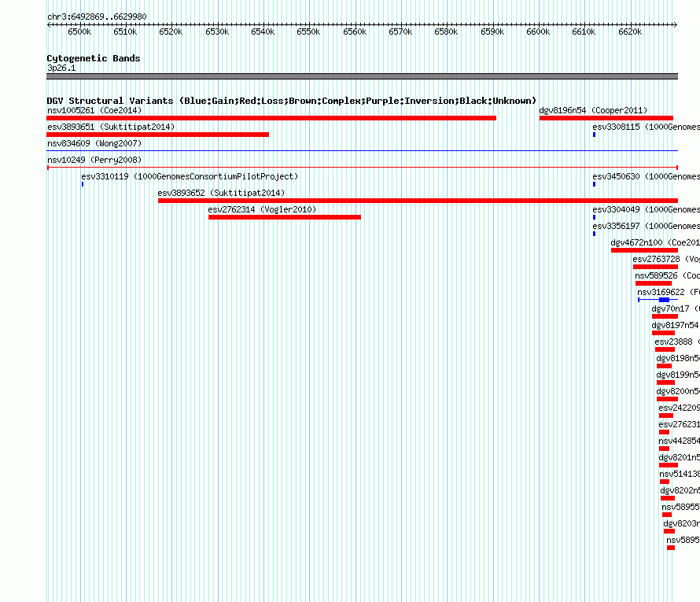Click the left arrowhead of the ruler
Image resolution: width=700 pixels, height=602 pixels.
(x=49, y=25)
